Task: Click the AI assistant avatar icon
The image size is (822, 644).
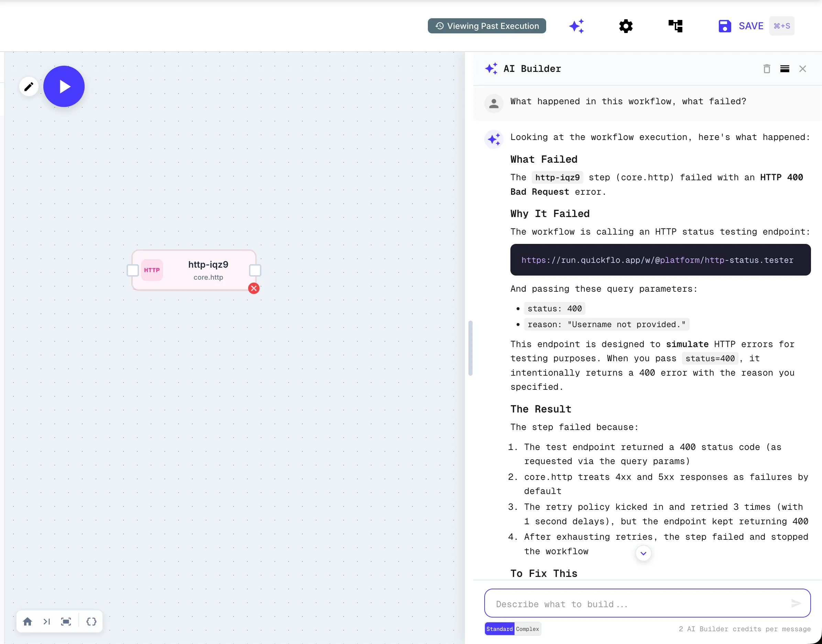Action: [x=494, y=139]
